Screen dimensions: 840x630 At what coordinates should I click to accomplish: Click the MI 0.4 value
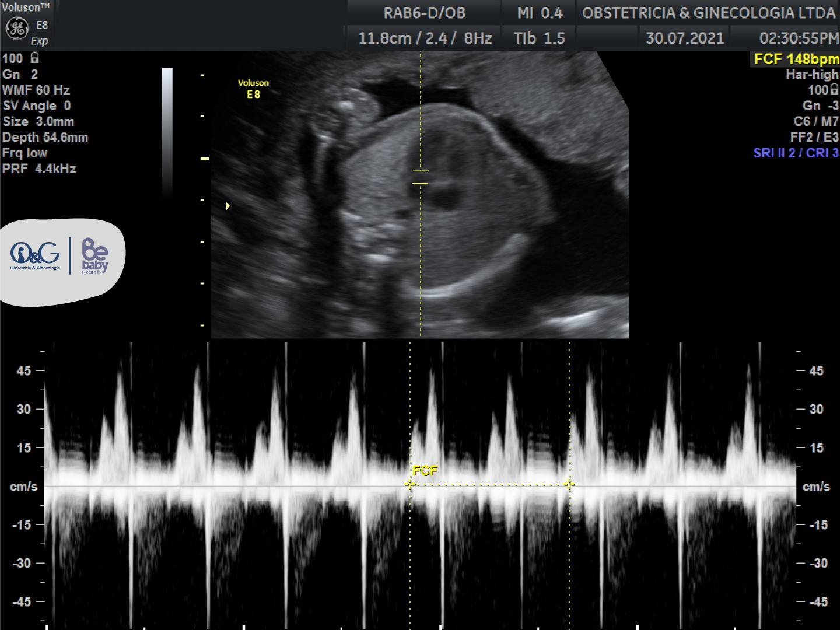[x=540, y=13]
